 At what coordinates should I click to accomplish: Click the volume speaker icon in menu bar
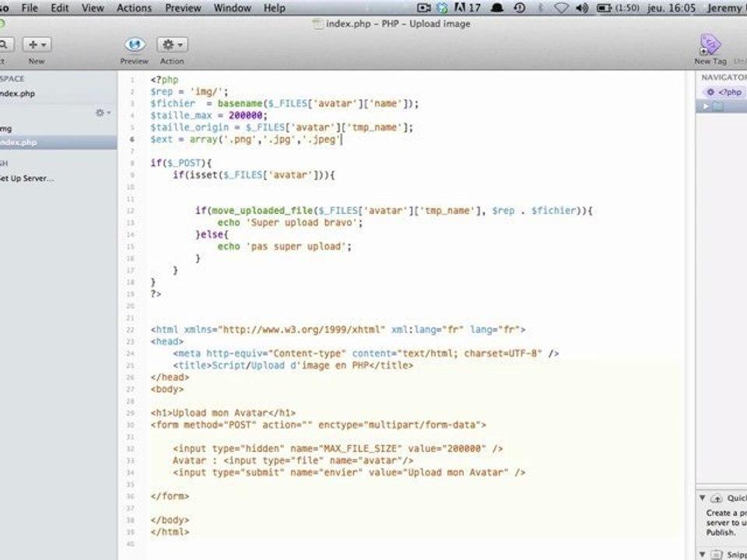point(582,8)
